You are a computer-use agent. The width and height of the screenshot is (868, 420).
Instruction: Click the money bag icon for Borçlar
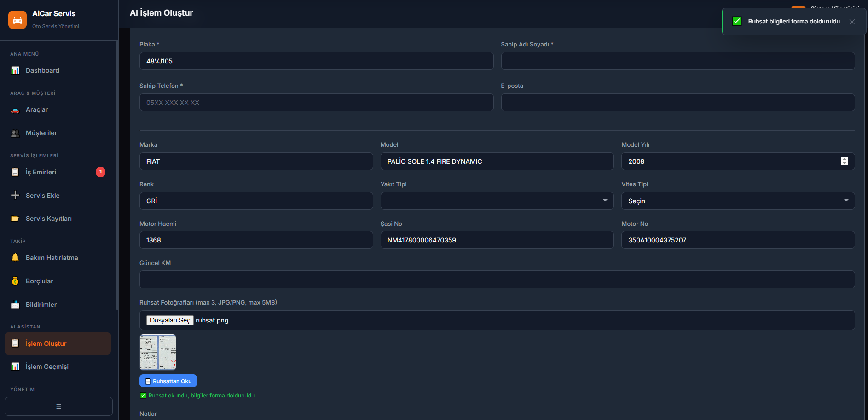tap(15, 281)
